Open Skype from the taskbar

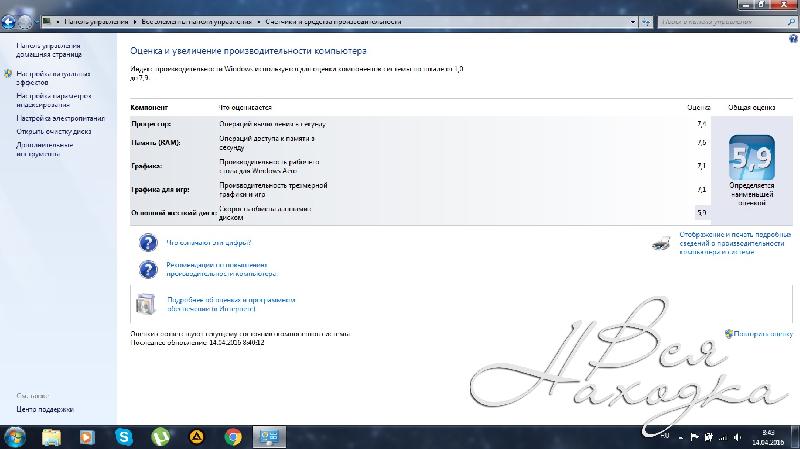pos(124,436)
